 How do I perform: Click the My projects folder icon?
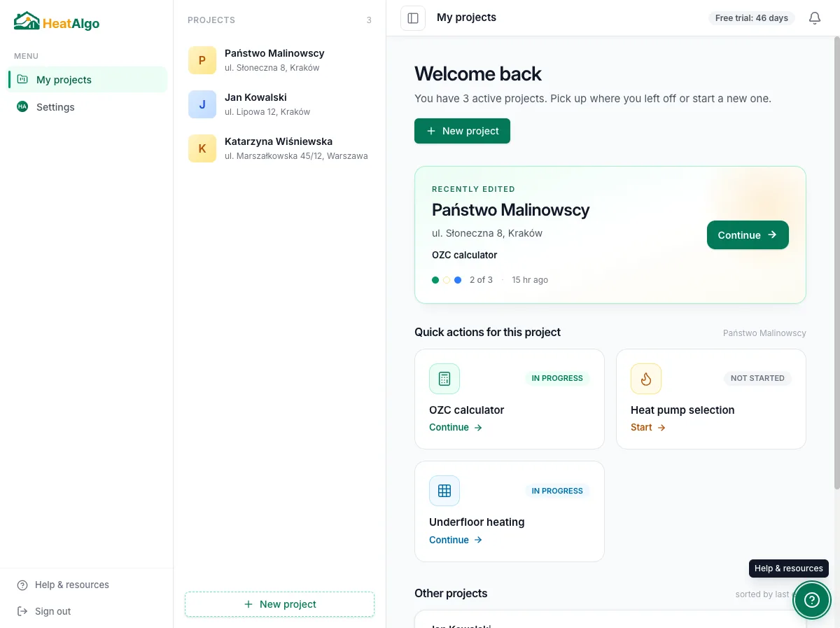22,80
